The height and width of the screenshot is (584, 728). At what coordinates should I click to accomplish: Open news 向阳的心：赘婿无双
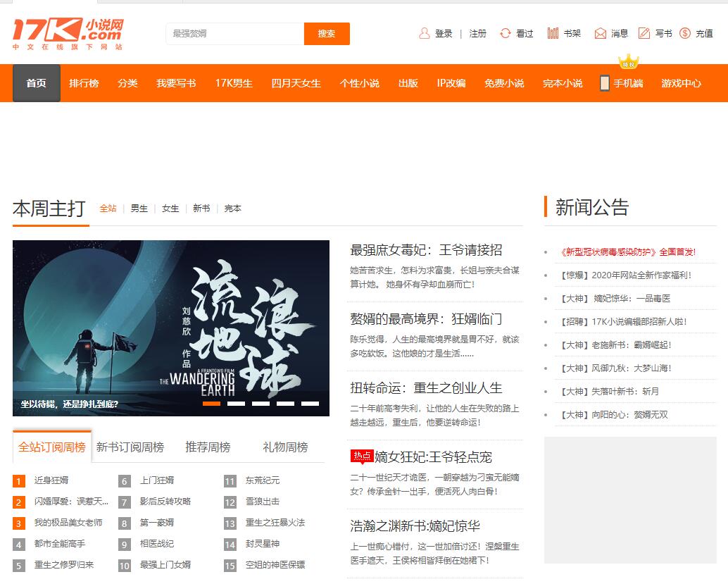614,414
